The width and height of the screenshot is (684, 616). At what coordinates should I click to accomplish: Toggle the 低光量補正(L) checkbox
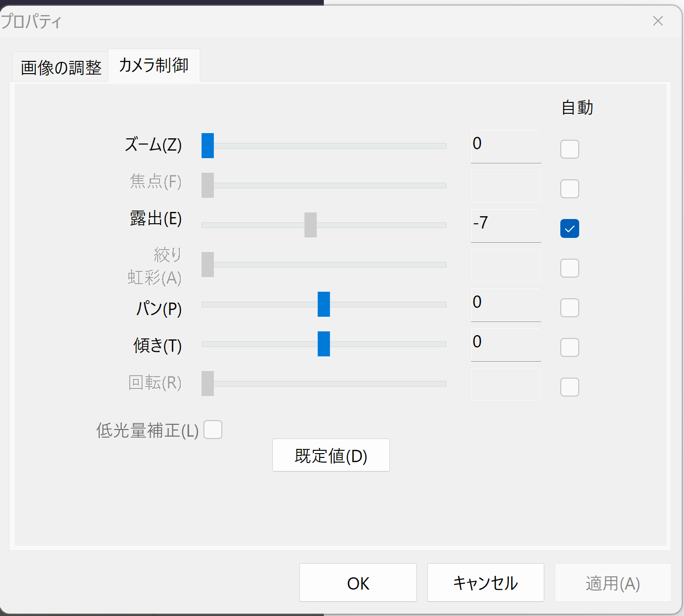click(x=213, y=430)
